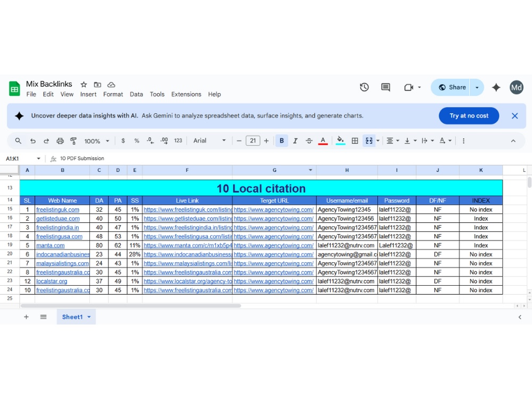Viewport: 532px width, 399px height.
Task: Open the Extensions menu
Action: (x=186, y=94)
